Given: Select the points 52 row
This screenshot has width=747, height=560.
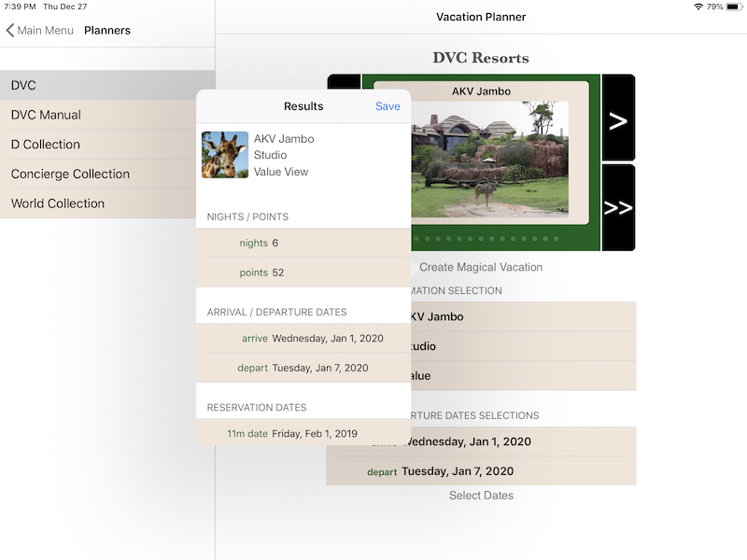Looking at the screenshot, I should (303, 273).
